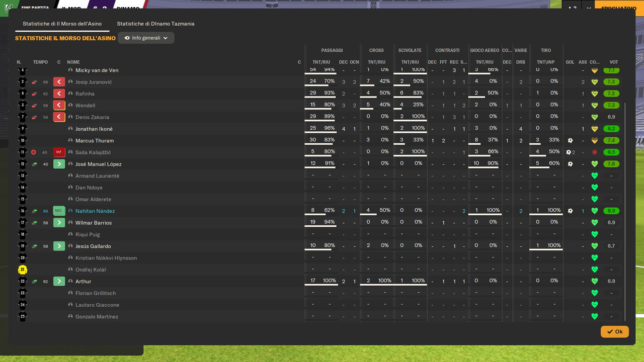Screen dimensions: 644x362
Task: Confirm with the Ok button
Action: pos(614,331)
